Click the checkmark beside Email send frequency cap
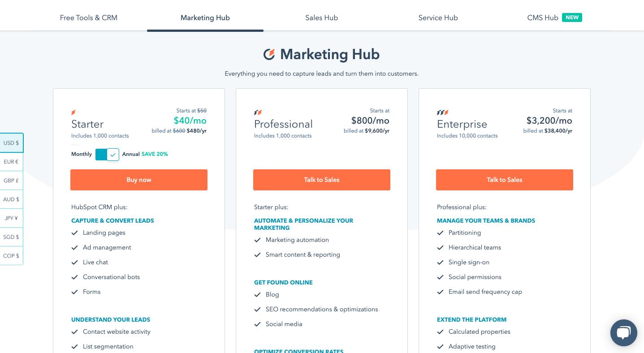Image resolution: width=644 pixels, height=353 pixels. click(x=441, y=292)
